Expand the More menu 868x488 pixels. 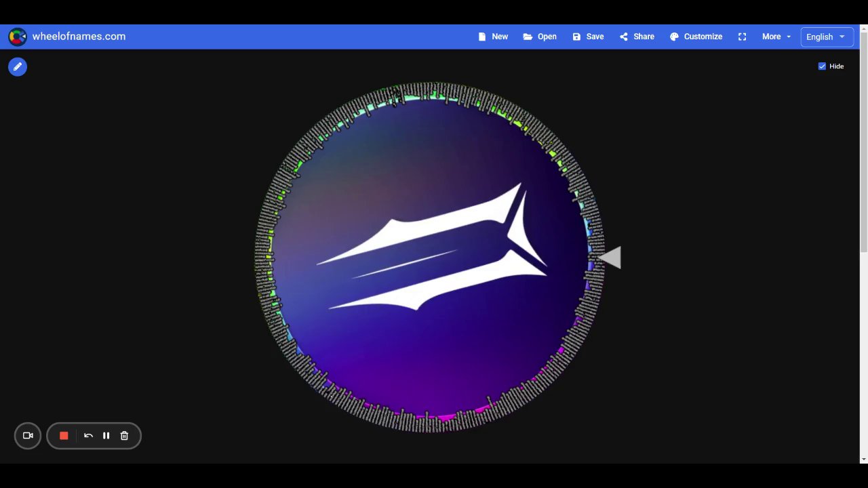click(776, 37)
